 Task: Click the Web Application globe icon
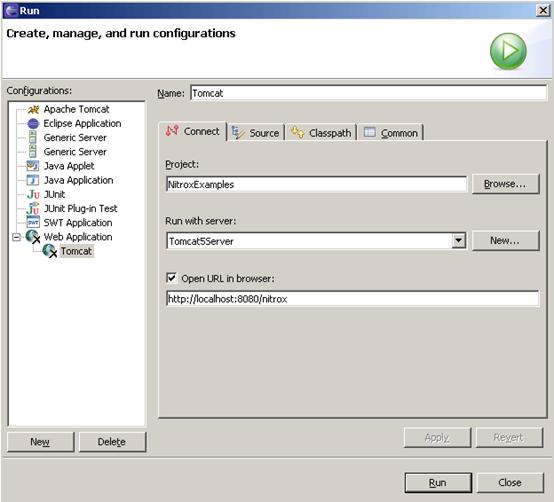coord(33,237)
